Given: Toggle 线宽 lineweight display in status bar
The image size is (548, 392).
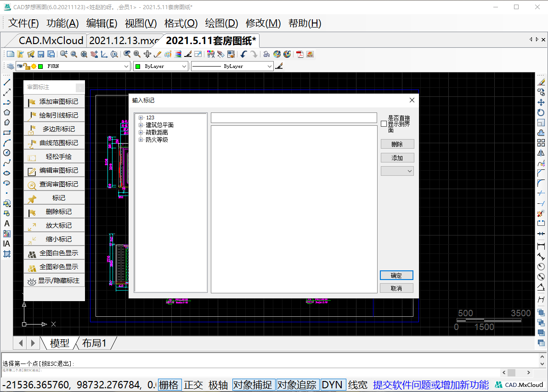Looking at the screenshot, I should coord(357,385).
